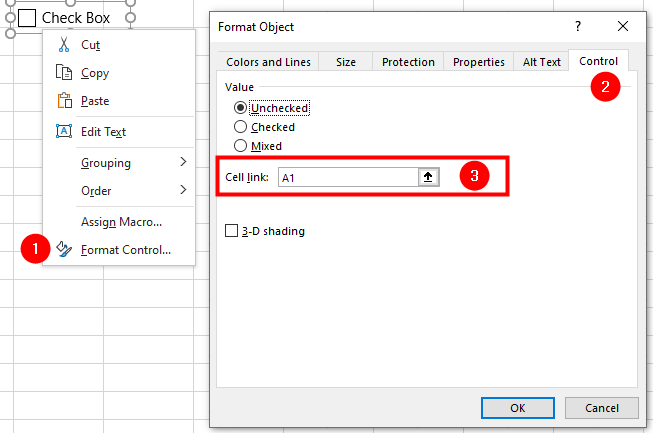653x433 pixels.
Task: Click into the Cell link field
Action: coord(348,177)
